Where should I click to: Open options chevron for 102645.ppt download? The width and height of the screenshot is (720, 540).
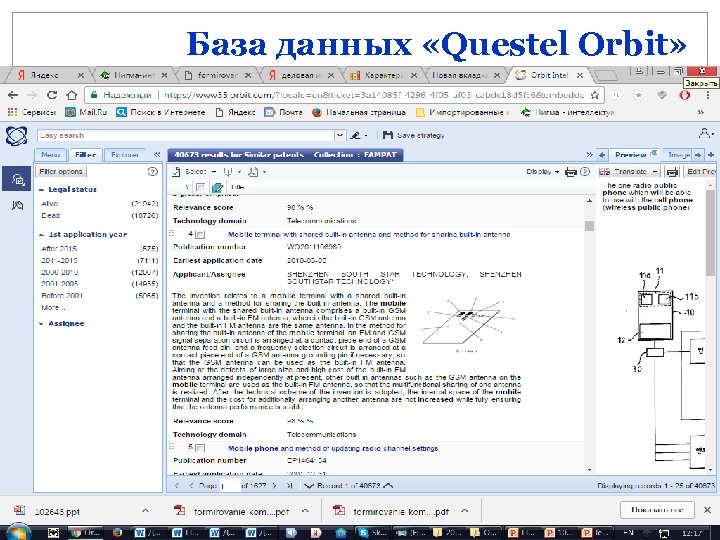click(x=145, y=511)
